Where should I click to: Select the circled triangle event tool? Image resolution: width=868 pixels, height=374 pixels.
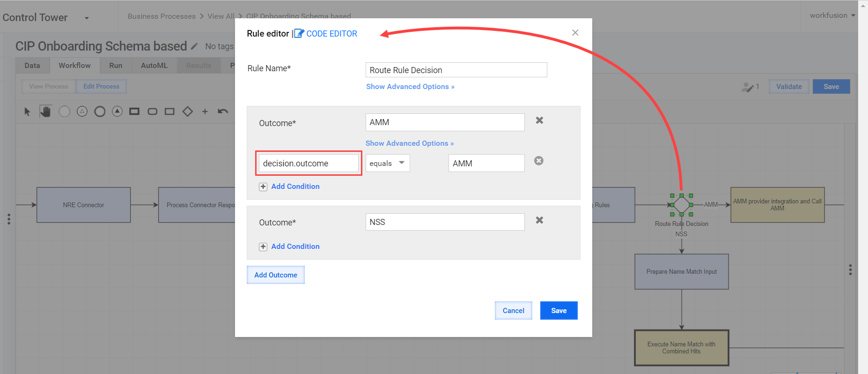(82, 112)
